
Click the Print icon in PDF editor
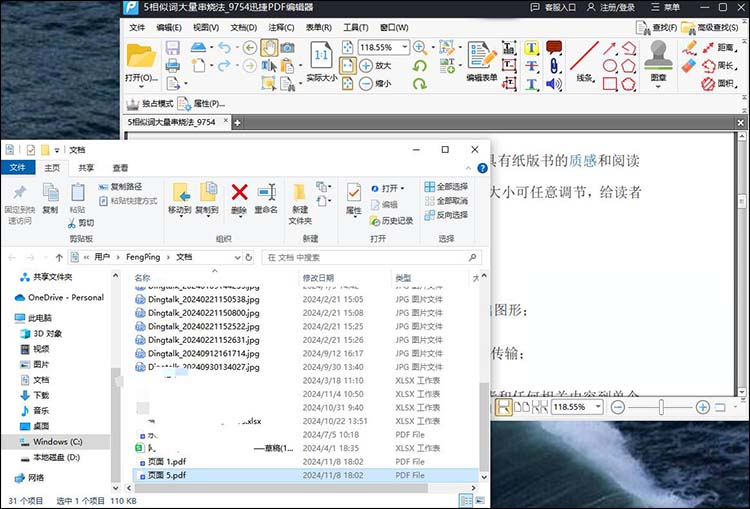click(173, 65)
